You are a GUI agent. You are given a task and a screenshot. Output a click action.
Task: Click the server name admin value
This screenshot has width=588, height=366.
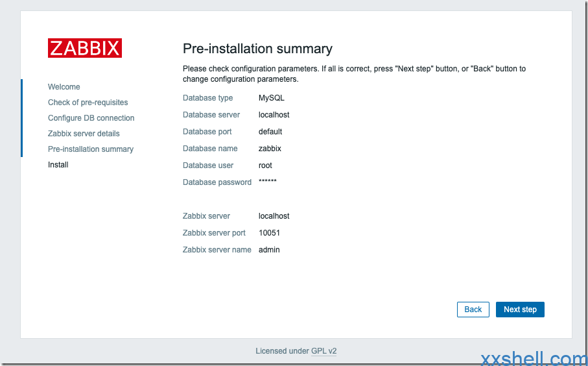269,250
